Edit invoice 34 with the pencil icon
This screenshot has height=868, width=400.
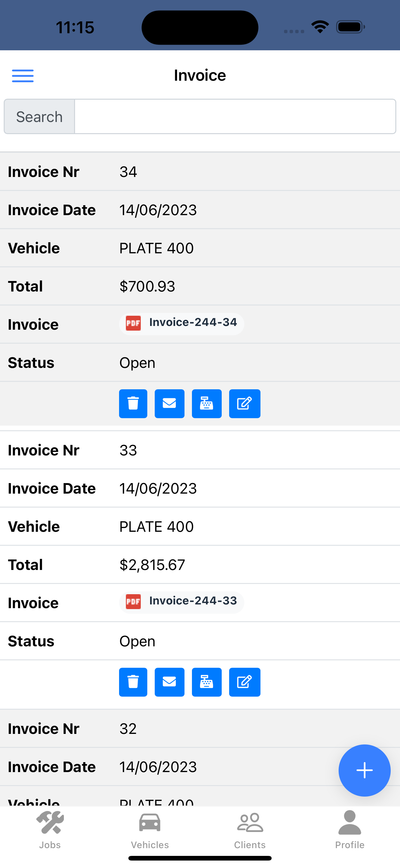pyautogui.click(x=244, y=404)
